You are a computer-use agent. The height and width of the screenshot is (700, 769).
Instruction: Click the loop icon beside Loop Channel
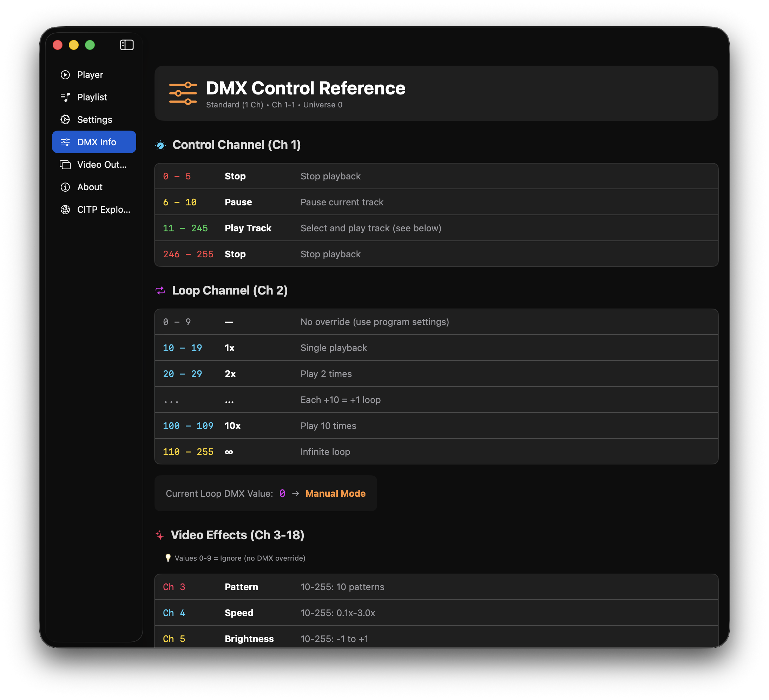[x=160, y=291]
